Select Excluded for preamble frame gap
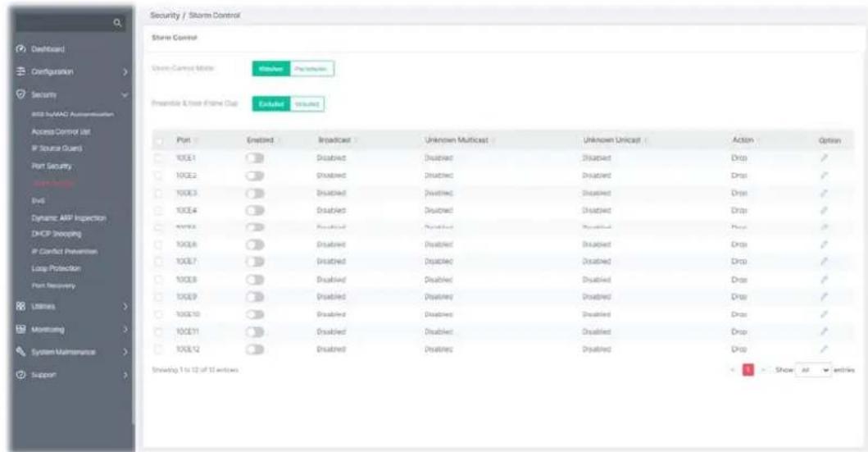This screenshot has width=868, height=452. coord(271,104)
